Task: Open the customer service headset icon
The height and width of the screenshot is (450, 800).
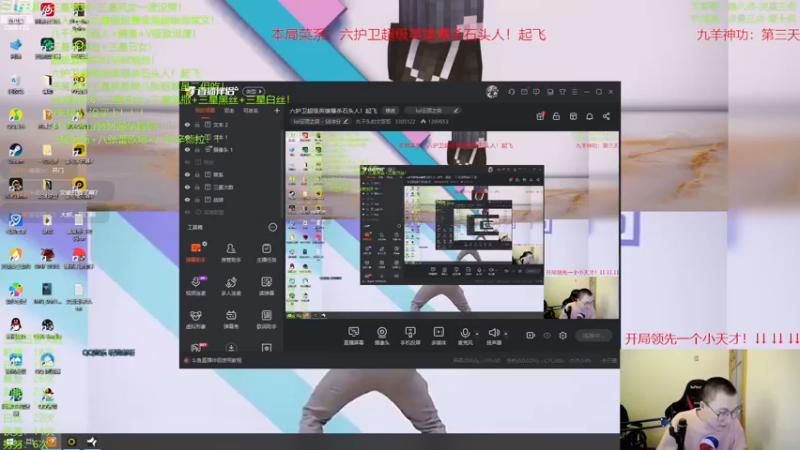Action: coord(511,92)
